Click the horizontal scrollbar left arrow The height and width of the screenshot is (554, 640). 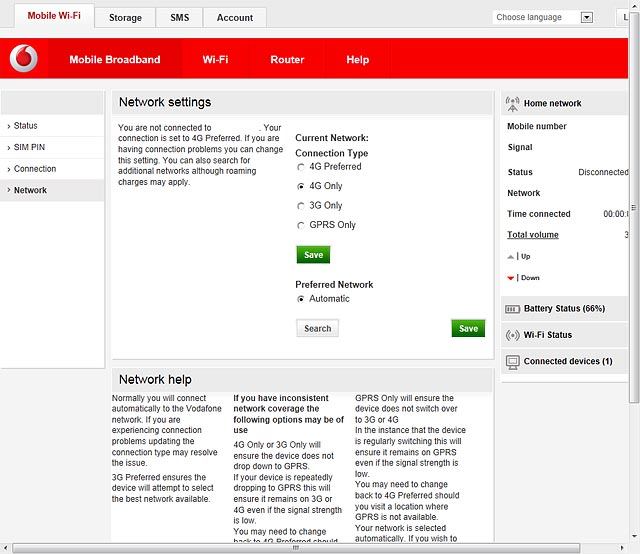pyautogui.click(x=5, y=548)
